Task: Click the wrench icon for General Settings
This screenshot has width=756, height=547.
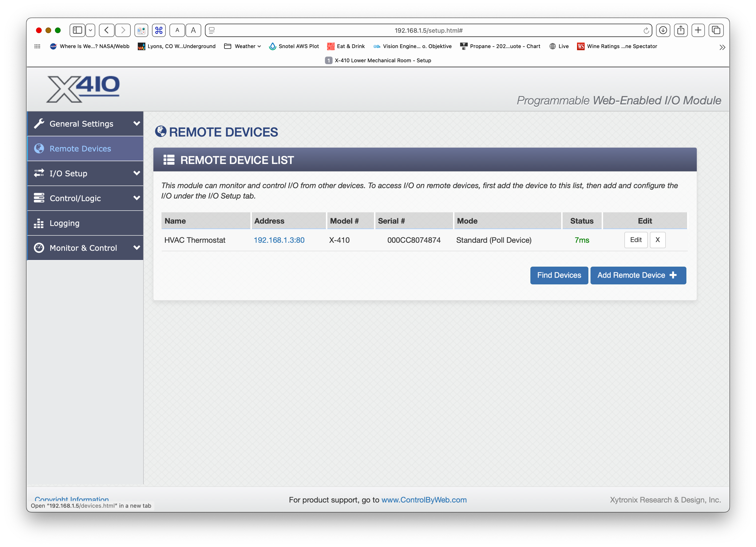Action: click(x=39, y=124)
